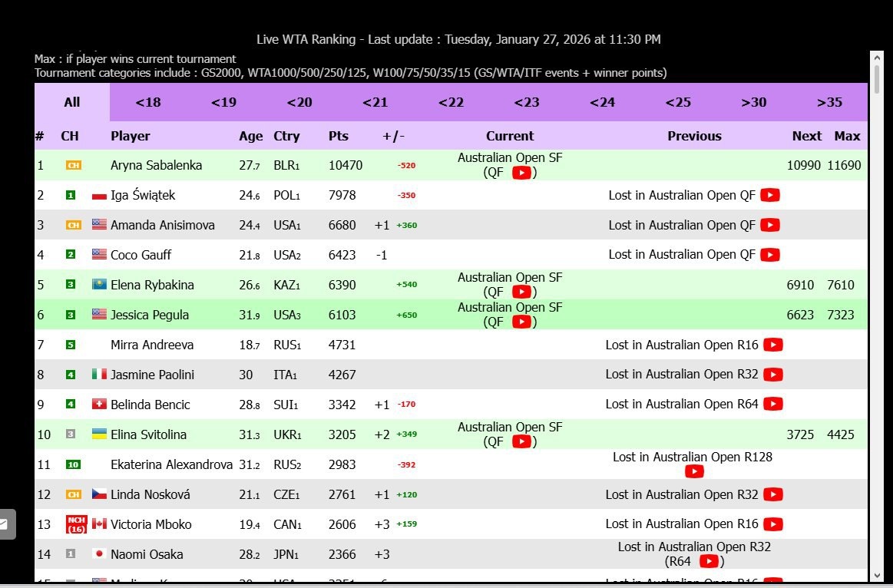
Task: Open the YouTube icon in Victoria Mboko's row
Action: tap(772, 524)
